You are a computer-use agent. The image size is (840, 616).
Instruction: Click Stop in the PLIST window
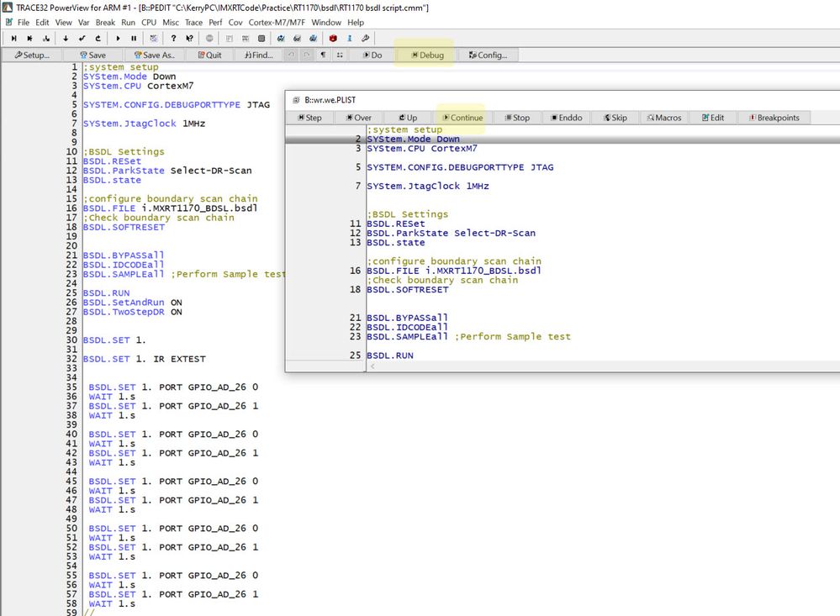tap(517, 118)
